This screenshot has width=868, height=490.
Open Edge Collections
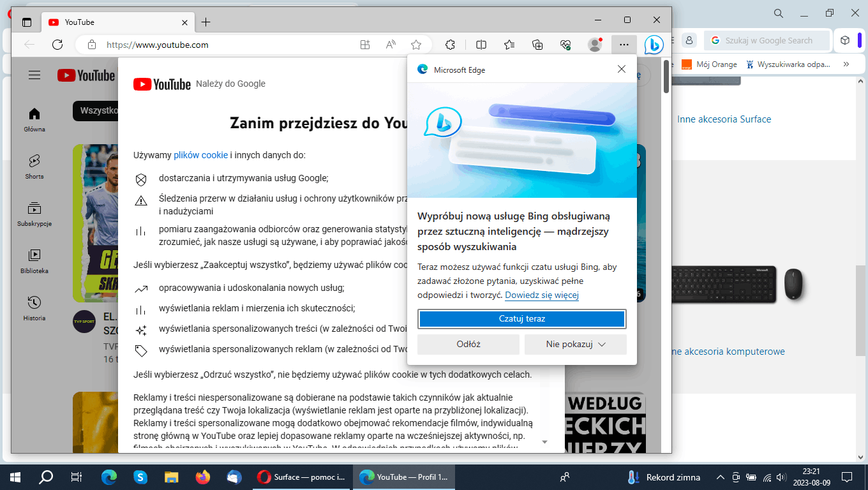point(537,45)
